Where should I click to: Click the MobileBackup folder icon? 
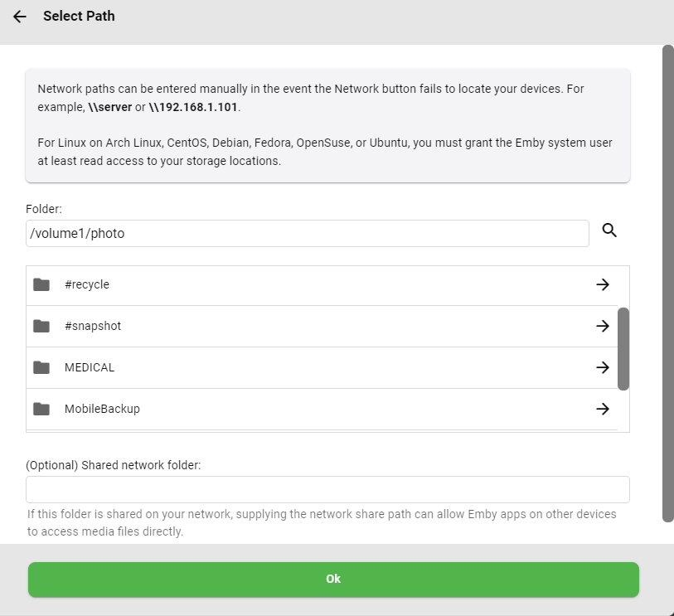click(x=42, y=408)
